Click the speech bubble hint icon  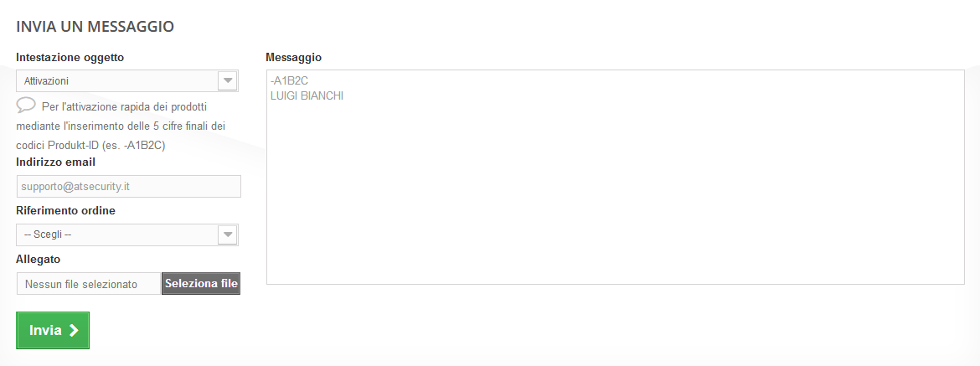point(26,105)
